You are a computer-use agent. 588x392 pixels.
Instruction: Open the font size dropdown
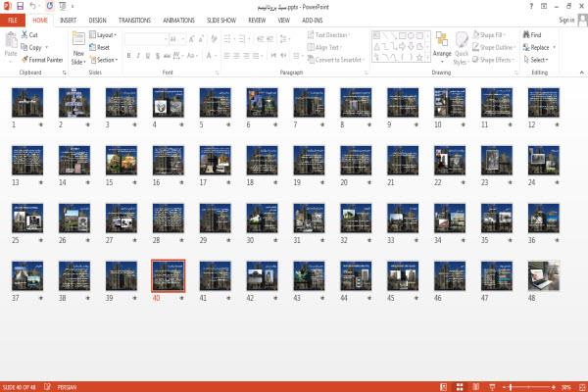(183, 39)
